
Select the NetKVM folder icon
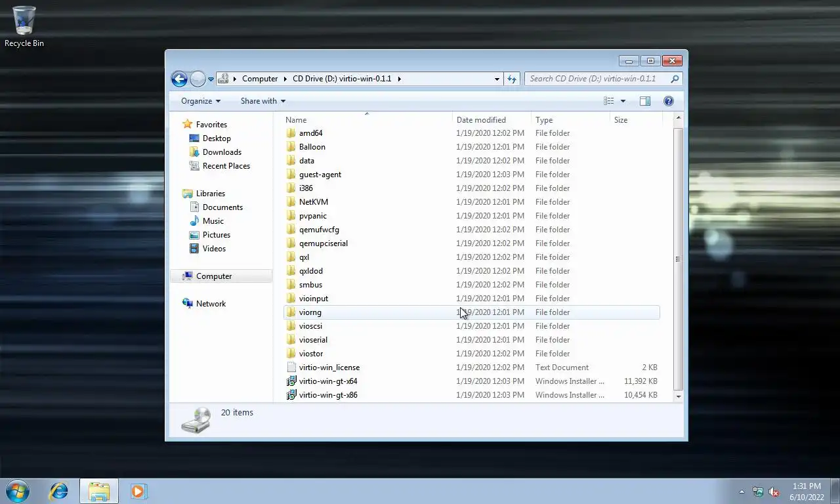pos(291,202)
